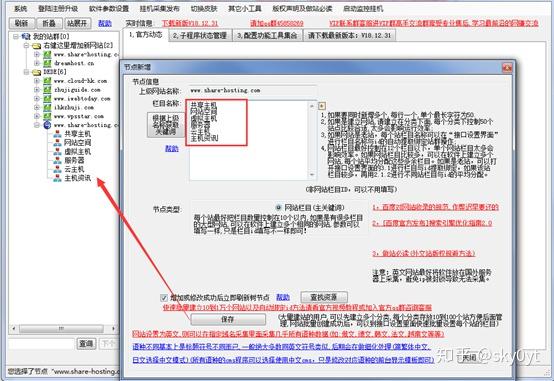554x381 pixels.
Task: Click the 查找资源 button
Action: pyautogui.click(x=324, y=297)
